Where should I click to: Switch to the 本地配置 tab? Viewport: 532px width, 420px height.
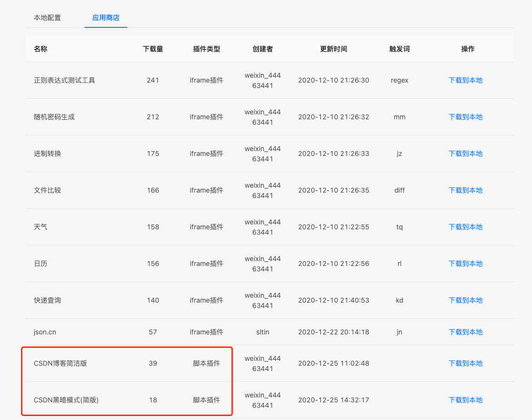tap(47, 18)
